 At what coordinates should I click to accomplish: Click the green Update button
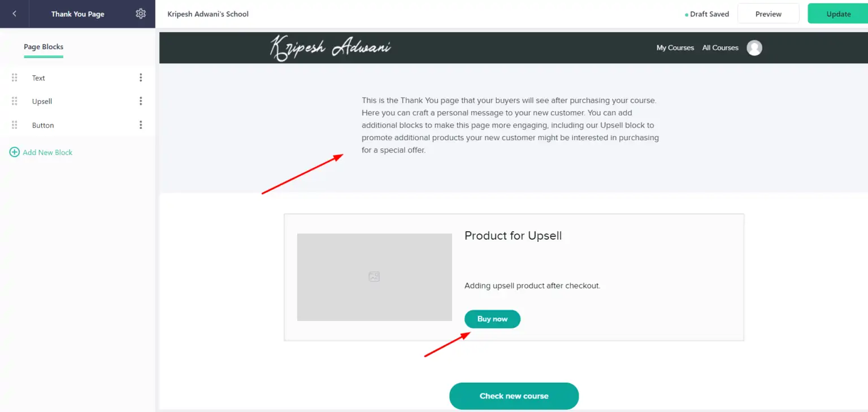[838, 14]
